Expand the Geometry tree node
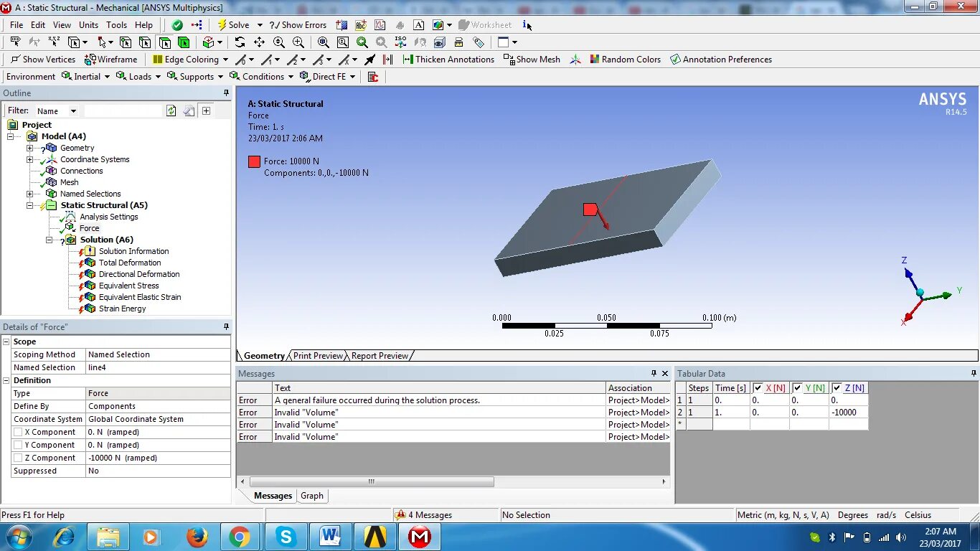Screen dimensions: 980x551 pos(29,148)
